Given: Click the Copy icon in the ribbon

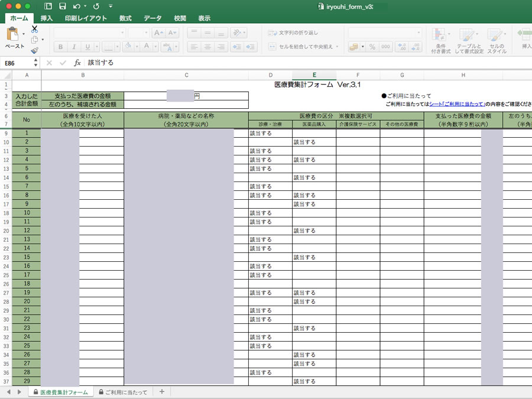Looking at the screenshot, I should (x=34, y=40).
